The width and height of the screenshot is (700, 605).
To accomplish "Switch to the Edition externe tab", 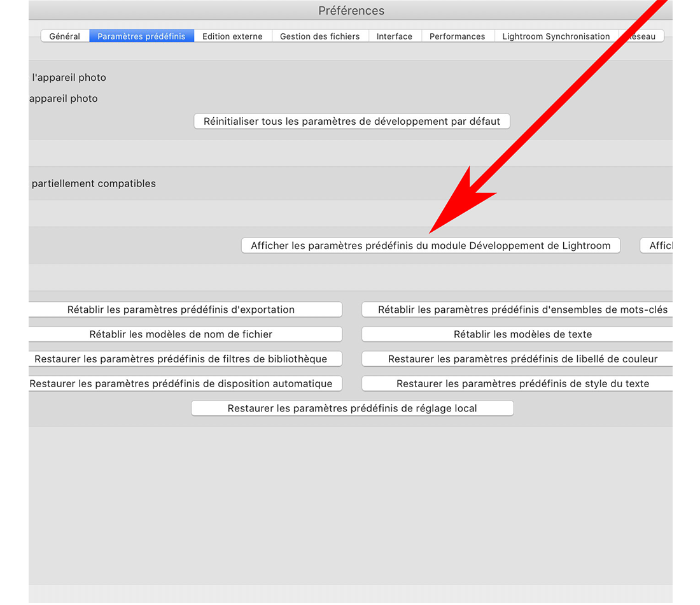I will (x=232, y=36).
